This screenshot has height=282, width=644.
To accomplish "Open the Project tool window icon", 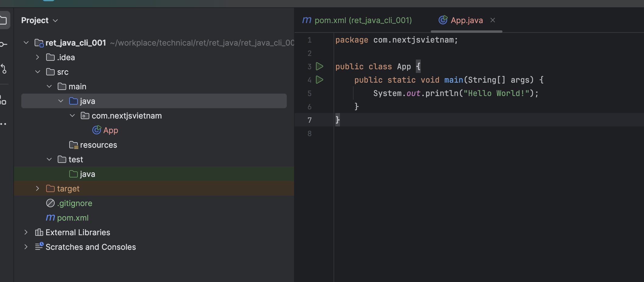I will point(3,20).
